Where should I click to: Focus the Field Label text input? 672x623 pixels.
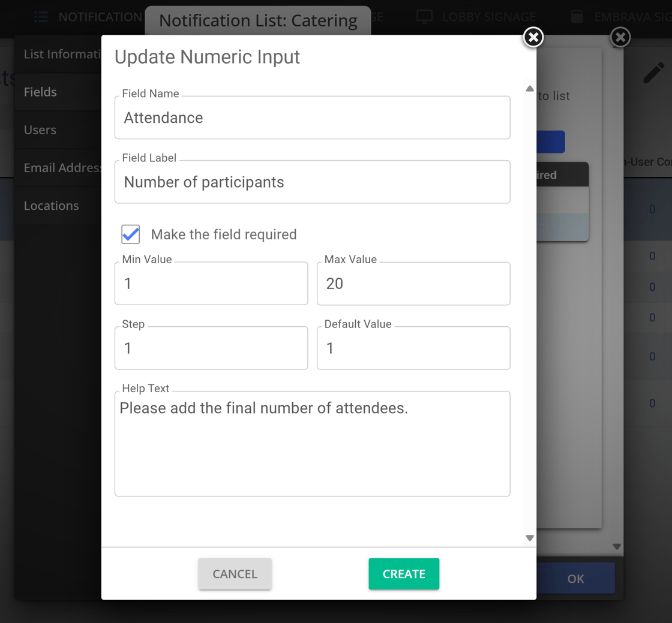(312, 182)
